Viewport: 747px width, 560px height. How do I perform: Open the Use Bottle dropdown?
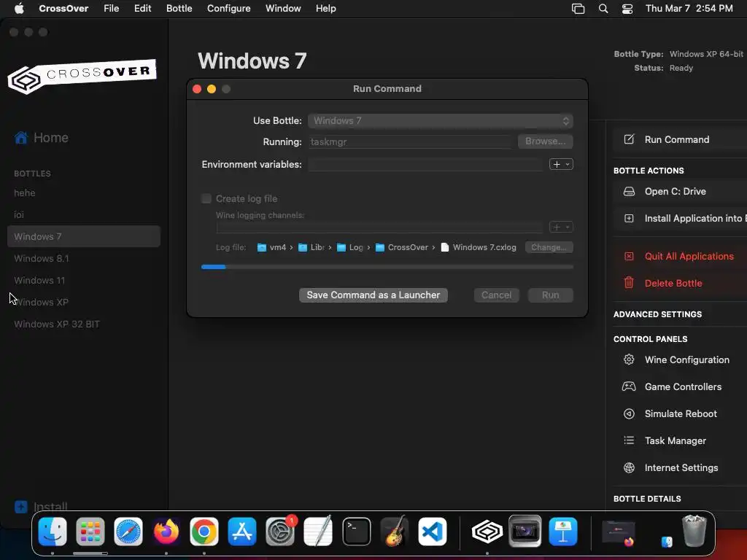pyautogui.click(x=440, y=121)
